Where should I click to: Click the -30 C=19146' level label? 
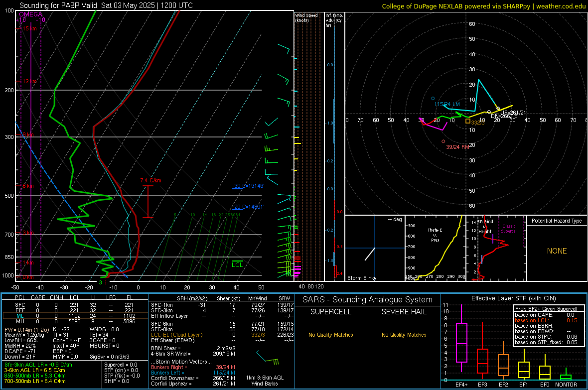click(x=248, y=186)
